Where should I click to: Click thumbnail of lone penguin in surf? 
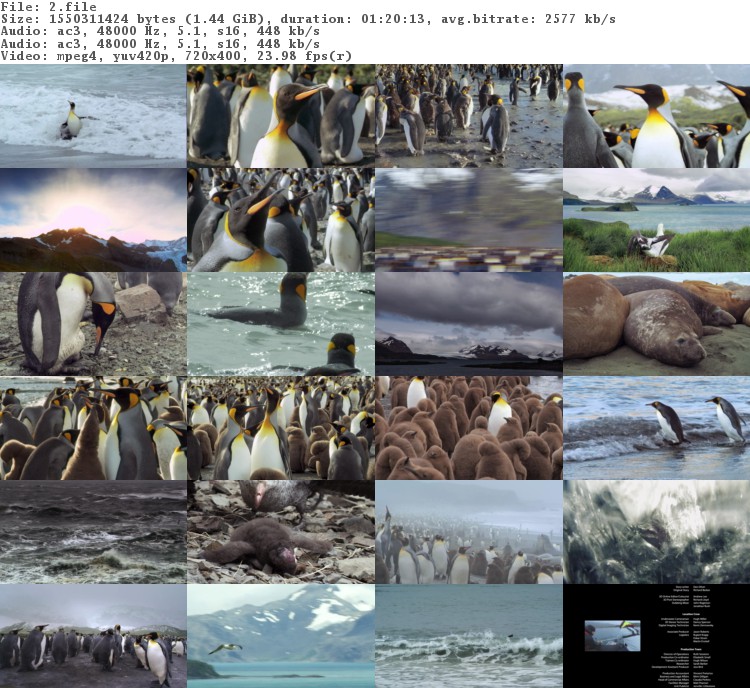click(93, 116)
